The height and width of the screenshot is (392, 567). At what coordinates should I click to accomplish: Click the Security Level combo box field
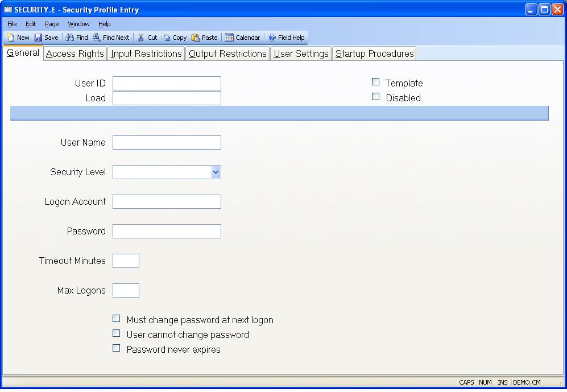pyautogui.click(x=167, y=172)
